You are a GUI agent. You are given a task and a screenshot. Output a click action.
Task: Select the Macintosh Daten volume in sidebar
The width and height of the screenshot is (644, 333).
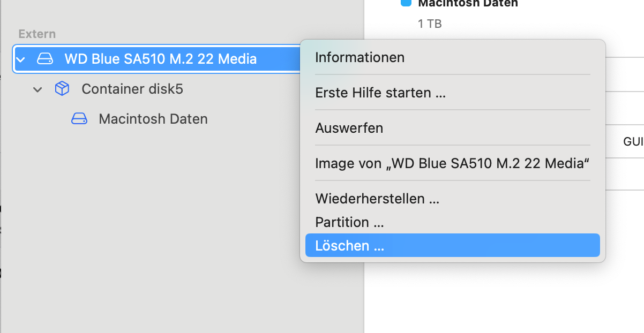click(153, 119)
